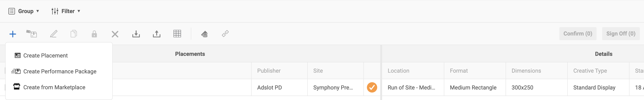Expand the Filter dropdown

[x=66, y=11]
